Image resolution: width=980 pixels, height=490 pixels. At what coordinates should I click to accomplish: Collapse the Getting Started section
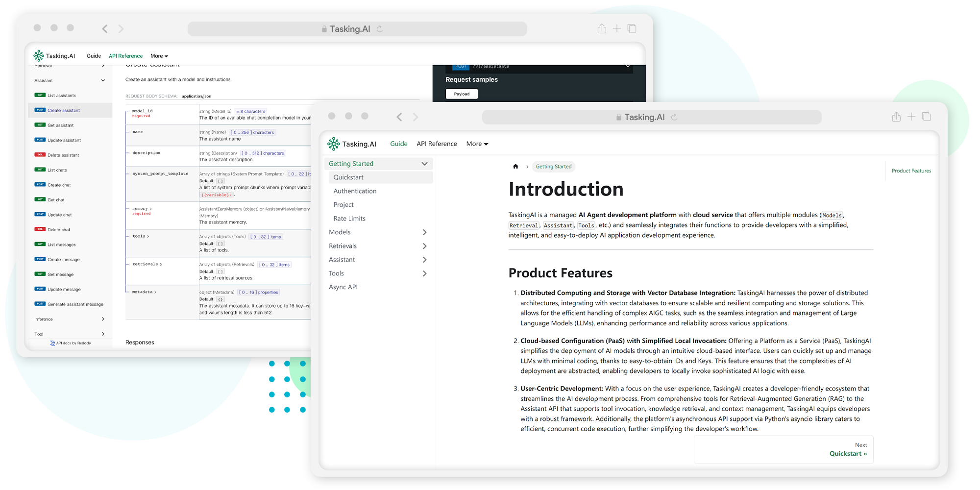(x=424, y=163)
